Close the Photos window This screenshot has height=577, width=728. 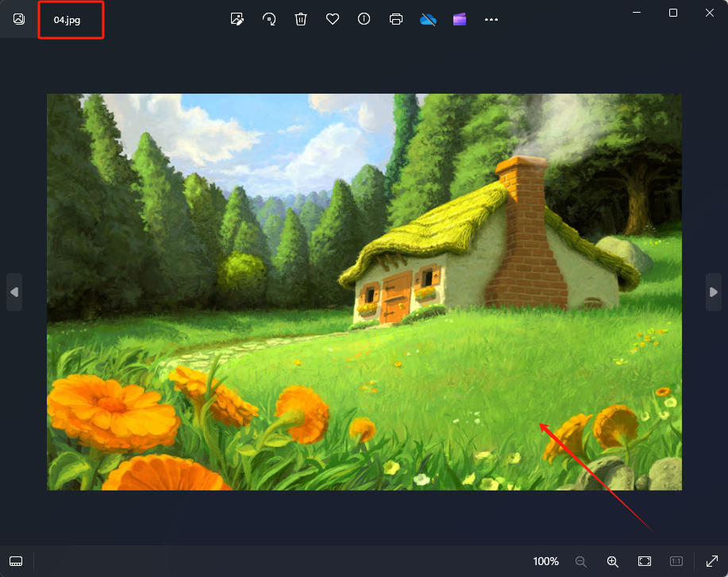[710, 13]
